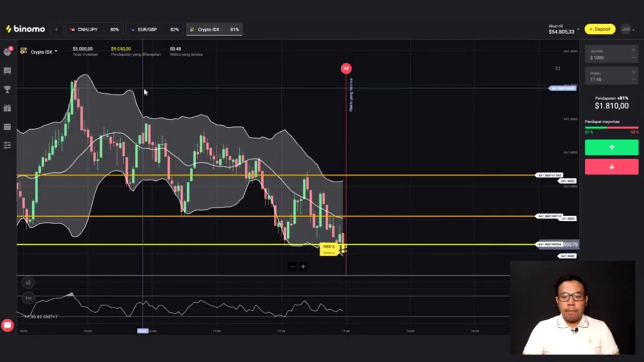644x362 pixels.
Task: Click the crosshair price label on price axis
Action: [x=562, y=88]
